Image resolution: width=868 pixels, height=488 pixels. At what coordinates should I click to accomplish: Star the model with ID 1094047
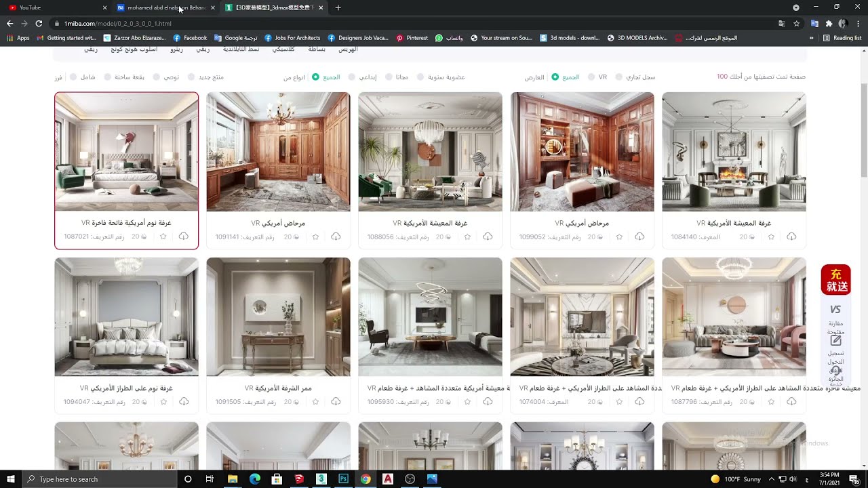pyautogui.click(x=163, y=402)
